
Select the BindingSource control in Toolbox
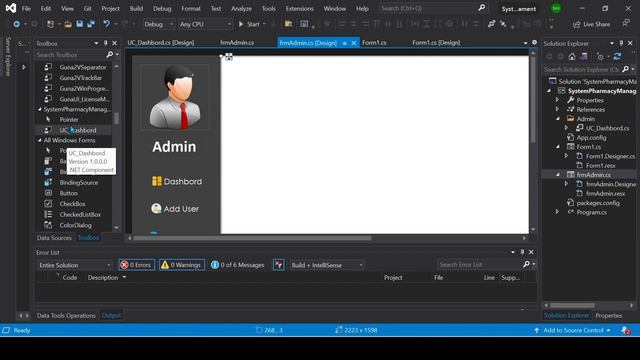point(79,182)
